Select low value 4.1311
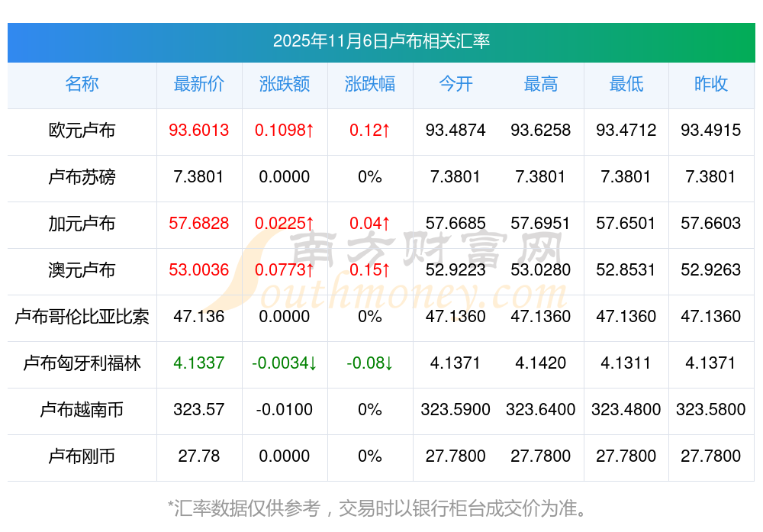This screenshot has height=532, width=763. [x=626, y=363]
